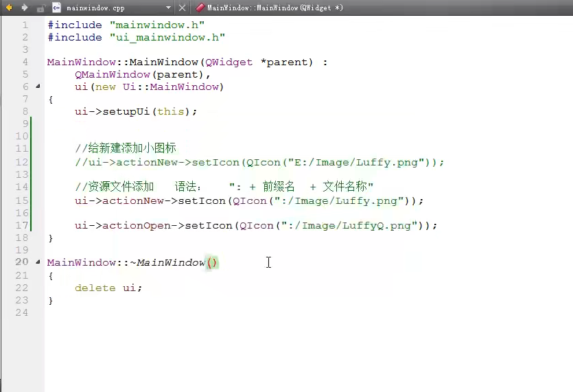The image size is (573, 392).
Task: Click the highlighted parentheses on line 20
Action: 212,262
